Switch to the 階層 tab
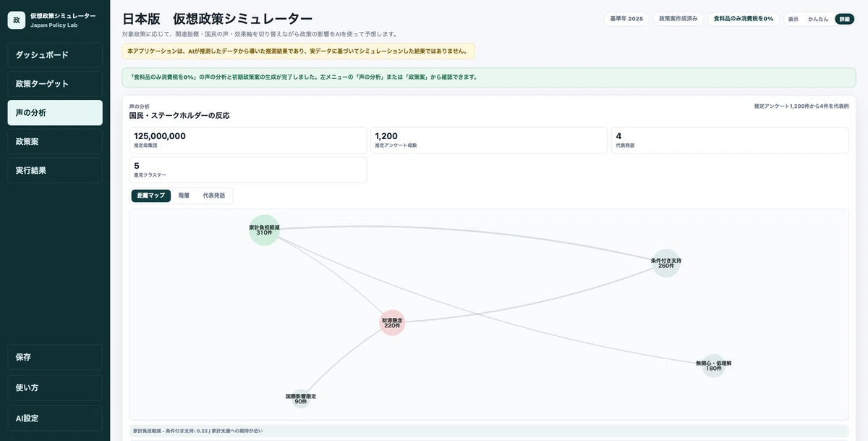This screenshot has width=868, height=441. pyautogui.click(x=184, y=196)
